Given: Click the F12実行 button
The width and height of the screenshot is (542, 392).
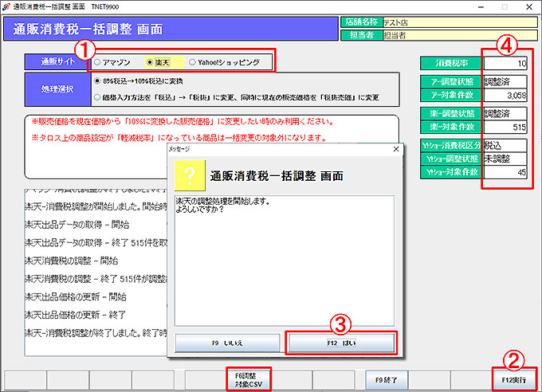Looking at the screenshot, I should coord(514,380).
